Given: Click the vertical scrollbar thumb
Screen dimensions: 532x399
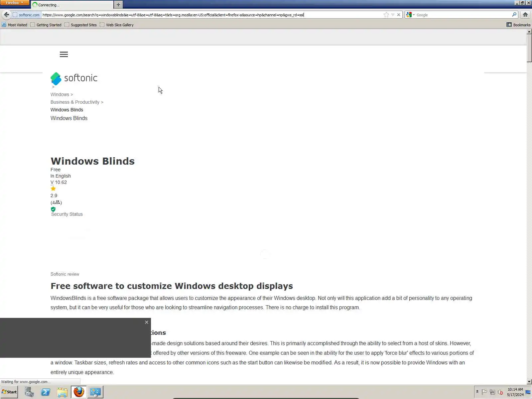Looking at the screenshot, I should [x=529, y=48].
